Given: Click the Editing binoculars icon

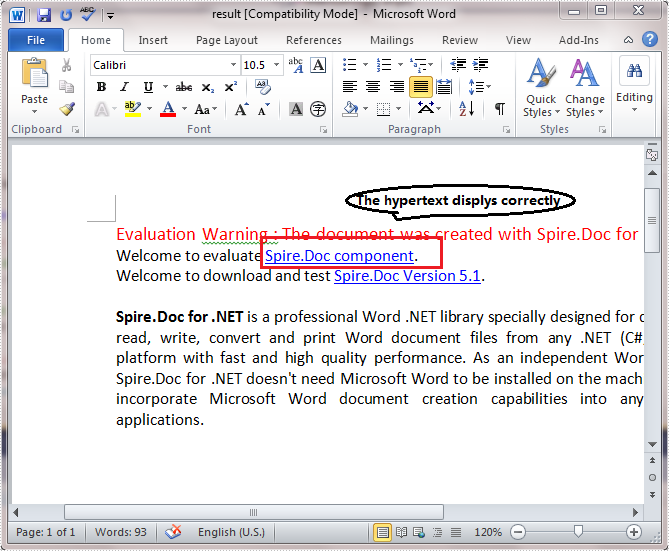Looking at the screenshot, I should coord(634,70).
